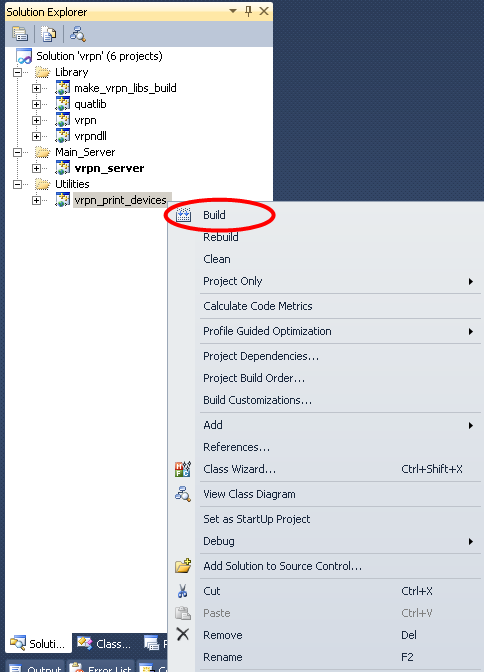Expand the vrpn project node

36,120
